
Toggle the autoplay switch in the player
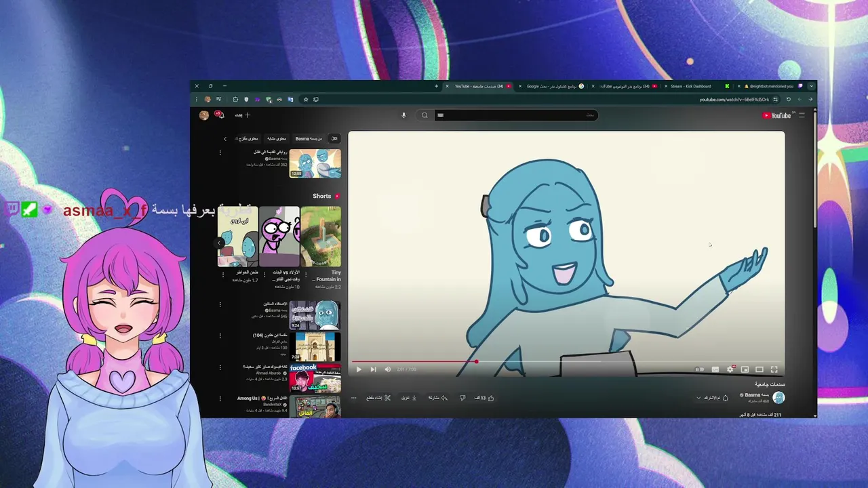tap(700, 369)
